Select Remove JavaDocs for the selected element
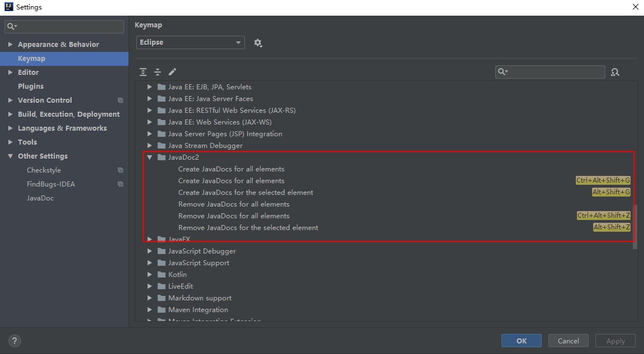 click(x=248, y=228)
